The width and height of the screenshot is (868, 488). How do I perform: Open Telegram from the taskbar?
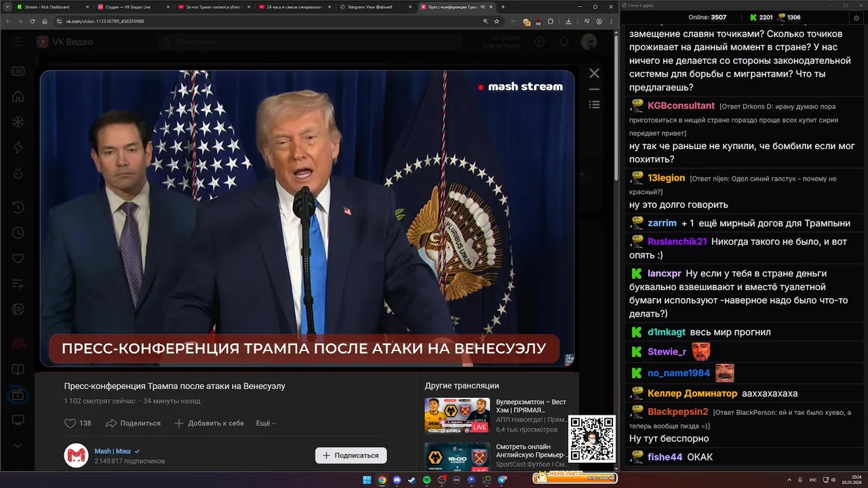(502, 480)
